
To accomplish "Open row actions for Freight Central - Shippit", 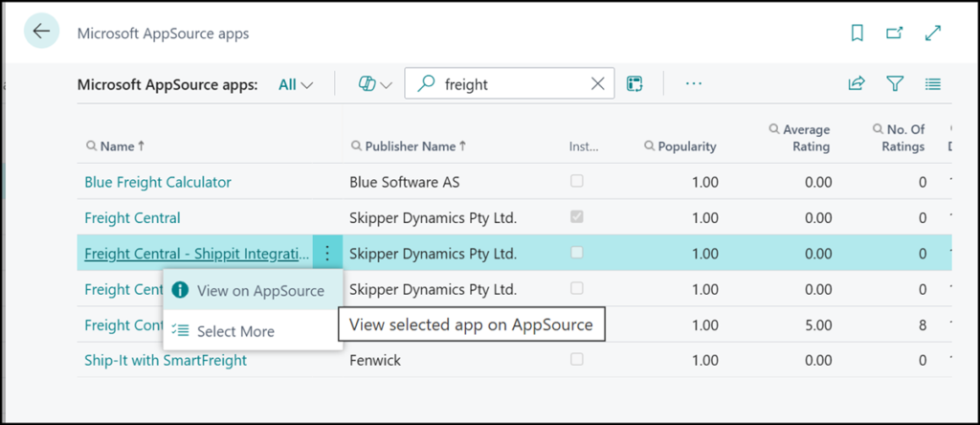I will coord(327,254).
